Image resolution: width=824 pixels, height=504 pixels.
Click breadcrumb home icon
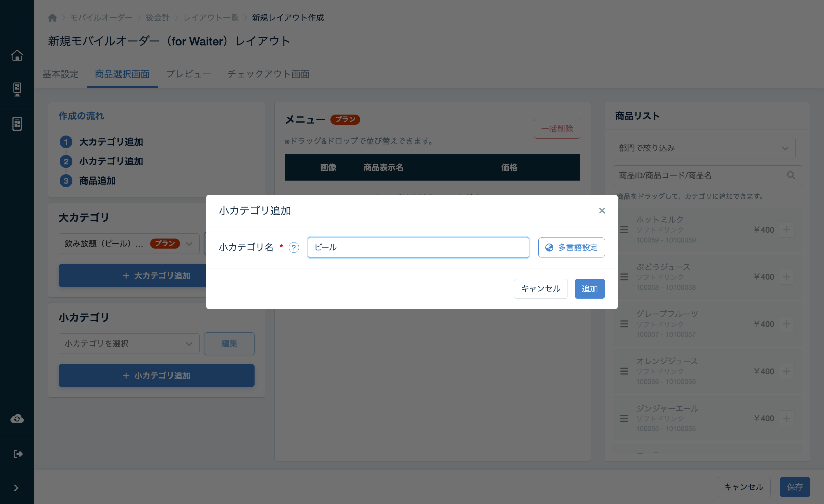click(52, 18)
